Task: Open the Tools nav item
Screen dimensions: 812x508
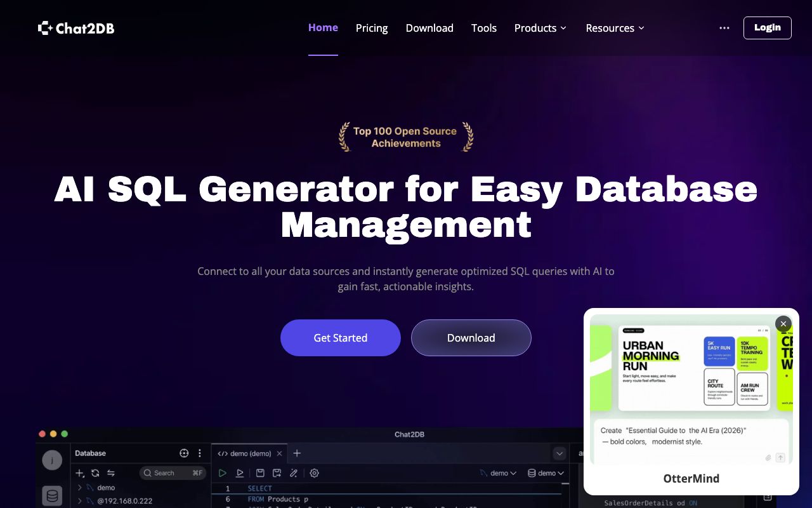Action: tap(484, 28)
